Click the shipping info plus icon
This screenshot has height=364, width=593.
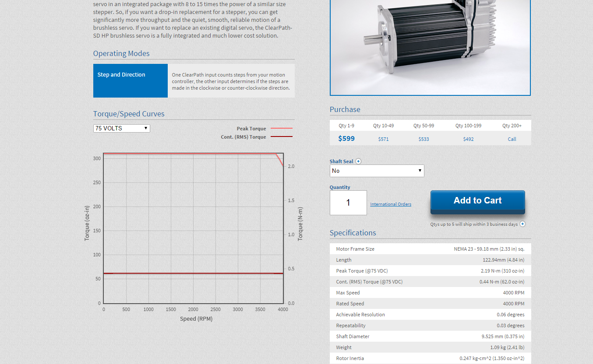point(522,224)
